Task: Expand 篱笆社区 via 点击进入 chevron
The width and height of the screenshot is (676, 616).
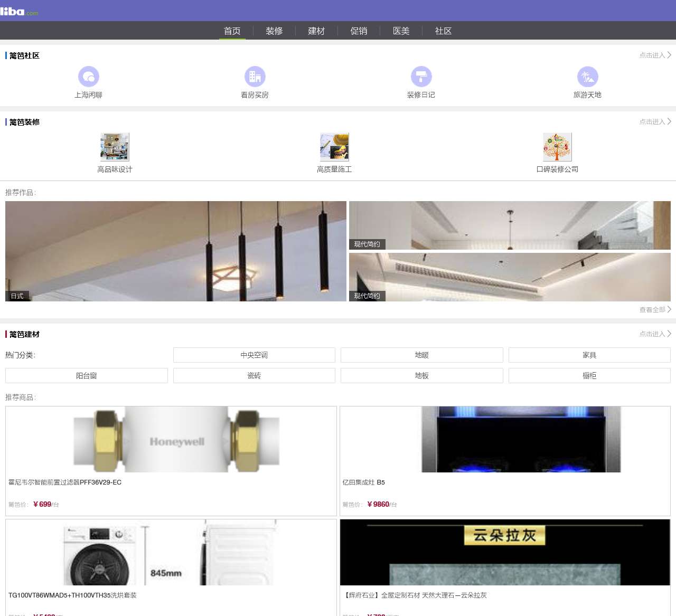Action: [x=655, y=55]
